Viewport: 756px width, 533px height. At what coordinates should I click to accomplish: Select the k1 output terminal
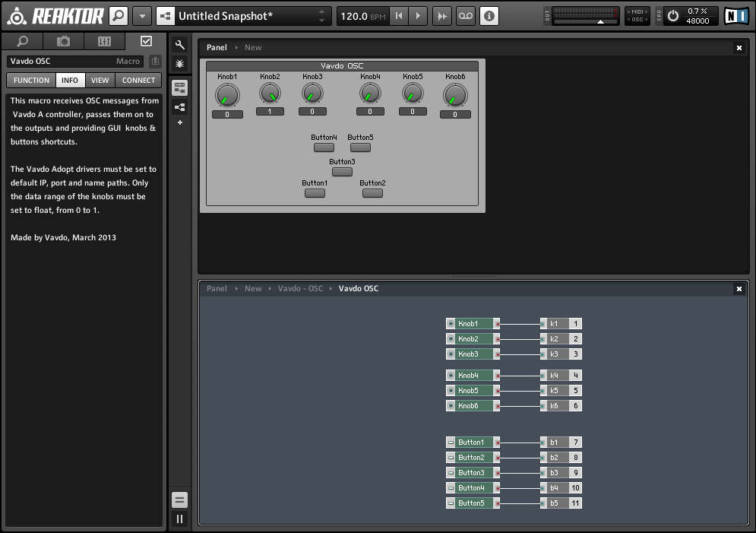click(561, 324)
